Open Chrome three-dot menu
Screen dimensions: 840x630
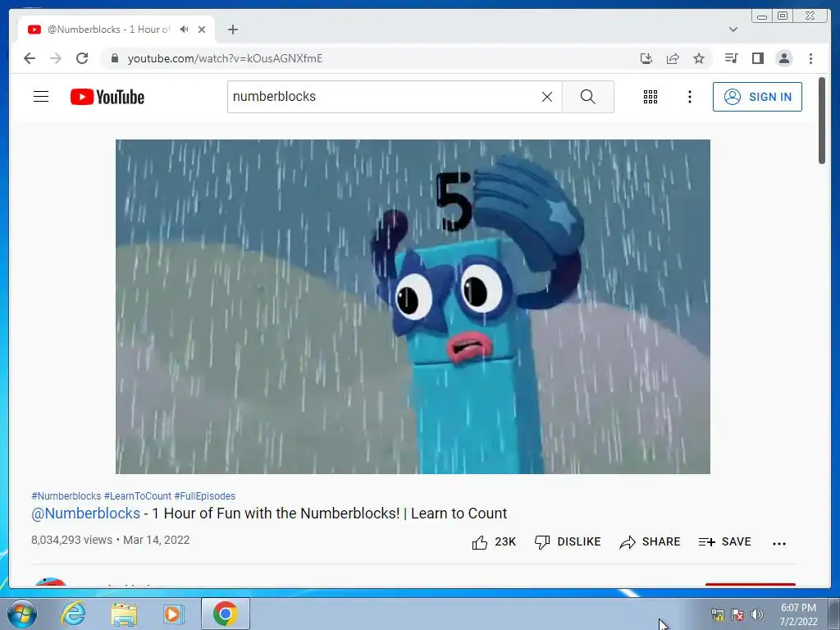tap(810, 58)
